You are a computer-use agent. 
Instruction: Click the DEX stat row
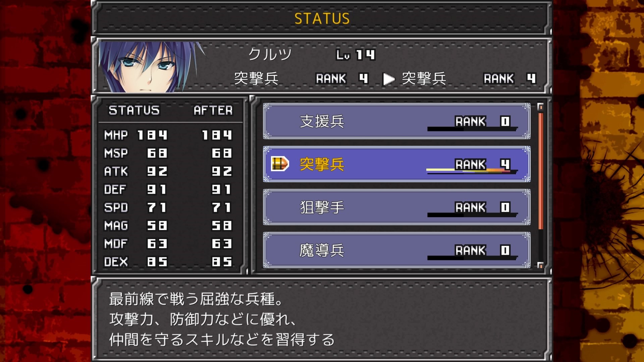coord(168,261)
